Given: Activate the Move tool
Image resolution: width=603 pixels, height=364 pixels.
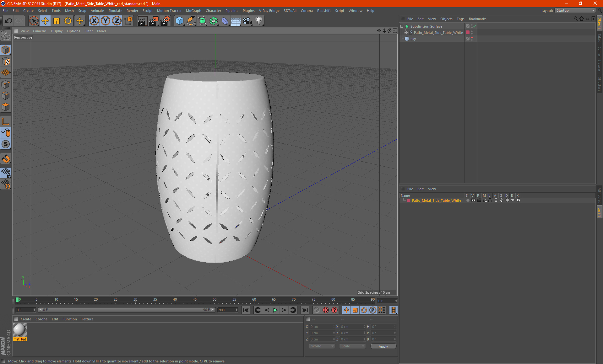Looking at the screenshot, I should click(45, 21).
